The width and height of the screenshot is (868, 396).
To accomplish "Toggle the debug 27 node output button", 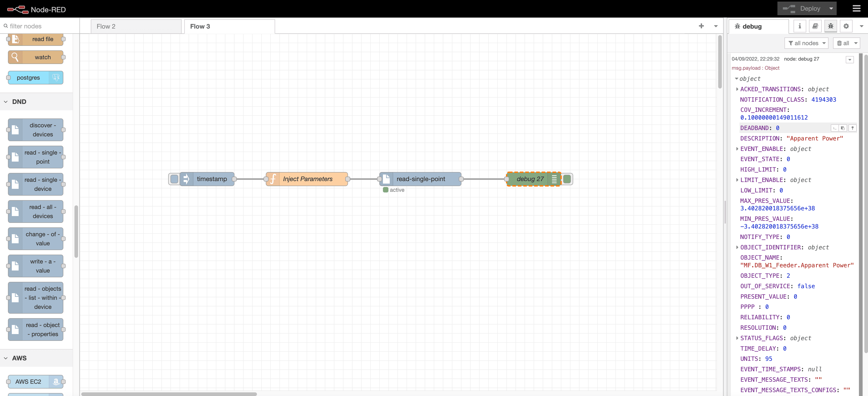I will tap(567, 179).
